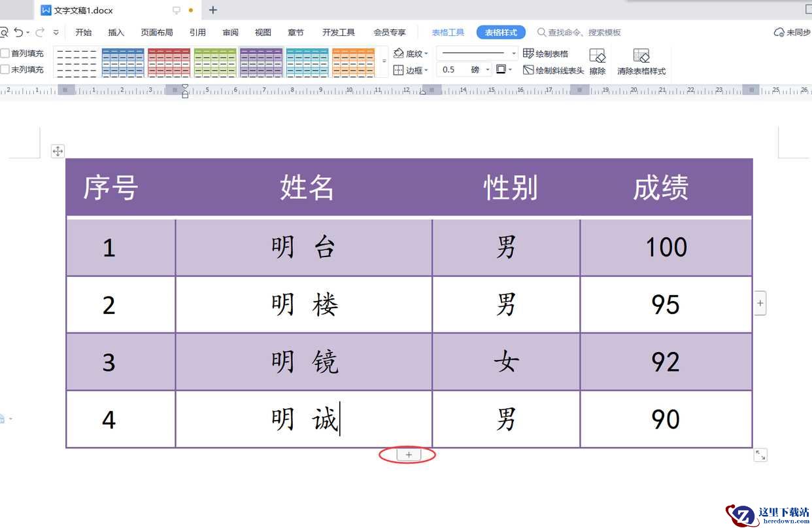Click the table move handle icon
812x528 pixels.
[58, 152]
